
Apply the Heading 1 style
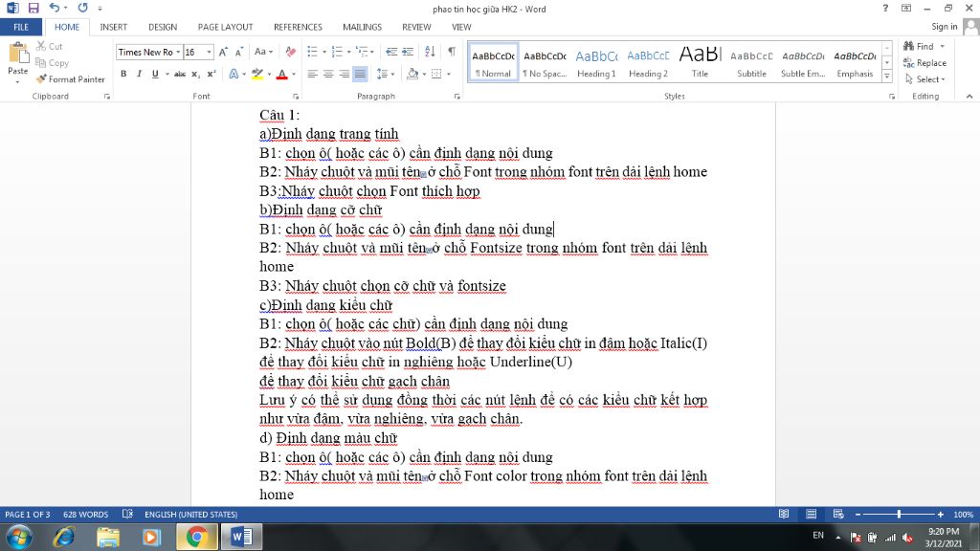point(596,62)
